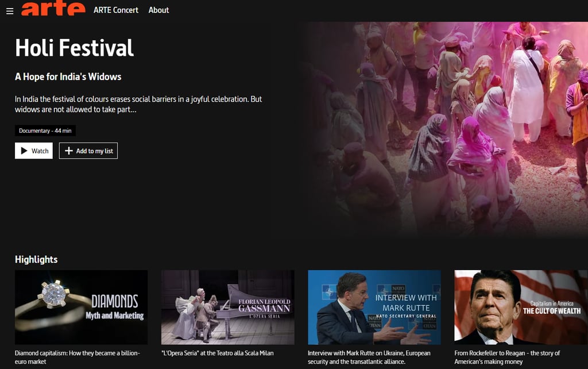Screen dimensions: 588x369
Task: Click the subtitle A Hope for India's Widows
Action: point(68,76)
